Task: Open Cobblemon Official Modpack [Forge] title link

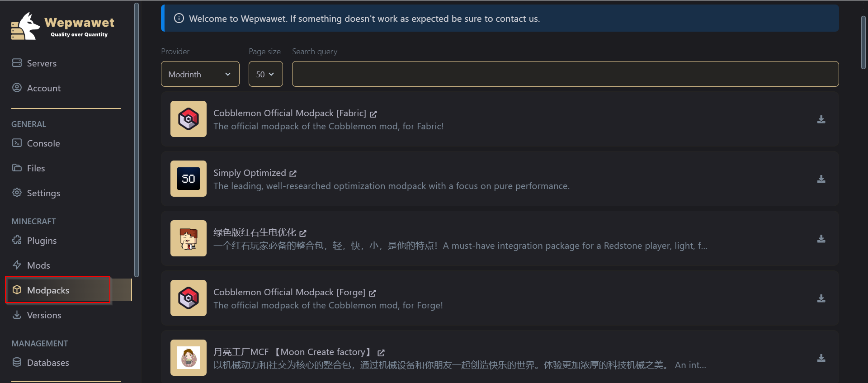Action: [289, 292]
